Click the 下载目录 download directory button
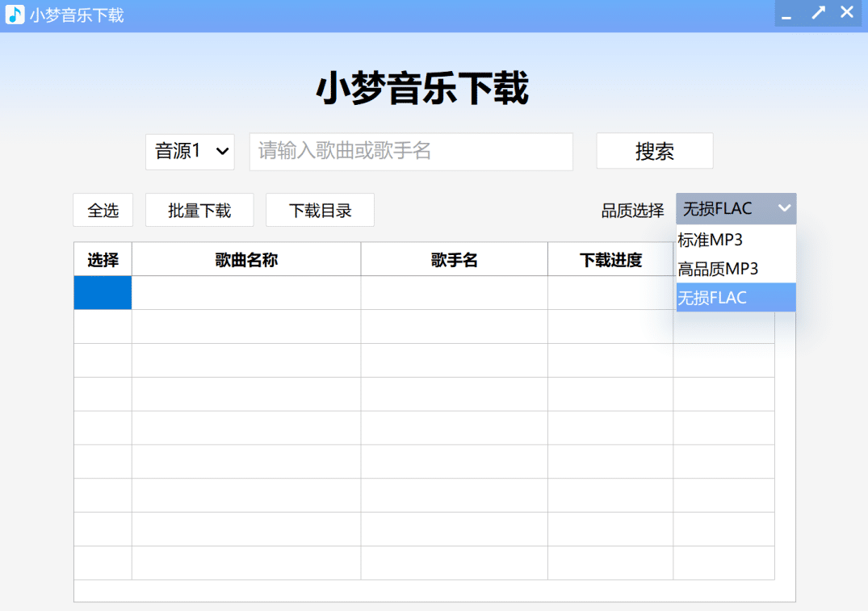The height and width of the screenshot is (611, 868). tap(320, 210)
